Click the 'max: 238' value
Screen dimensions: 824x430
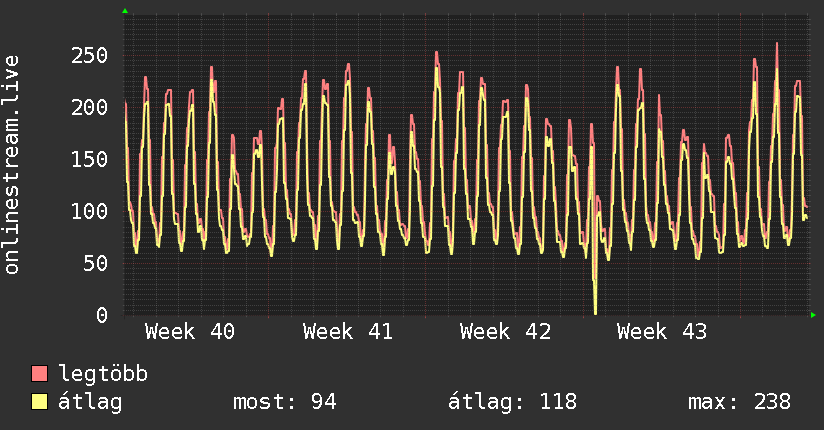tap(739, 402)
